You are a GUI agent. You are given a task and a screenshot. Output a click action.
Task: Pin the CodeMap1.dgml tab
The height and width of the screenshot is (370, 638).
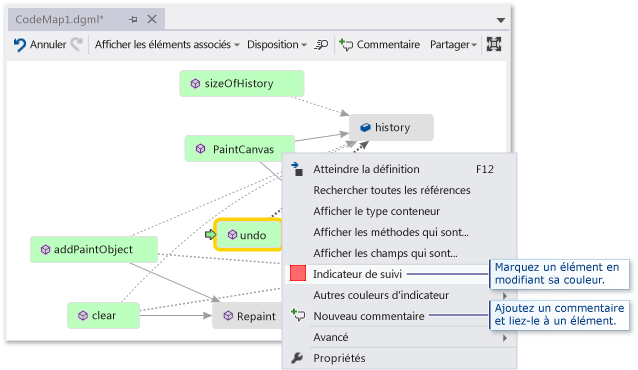pos(133,19)
